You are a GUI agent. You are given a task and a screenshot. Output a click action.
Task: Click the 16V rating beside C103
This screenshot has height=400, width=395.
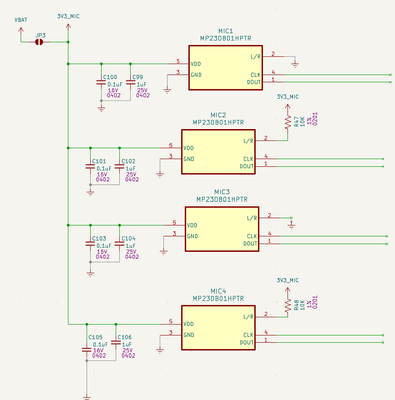tap(102, 252)
